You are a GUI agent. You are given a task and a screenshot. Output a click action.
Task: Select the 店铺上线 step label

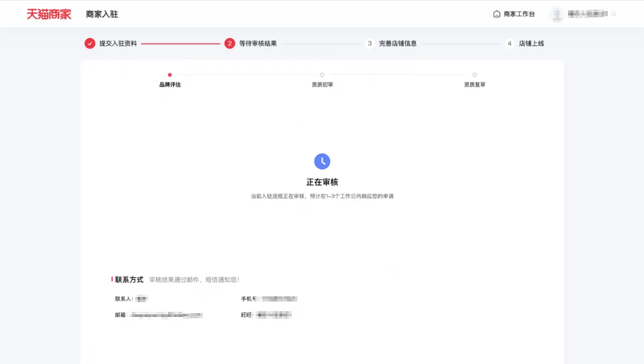pos(531,43)
